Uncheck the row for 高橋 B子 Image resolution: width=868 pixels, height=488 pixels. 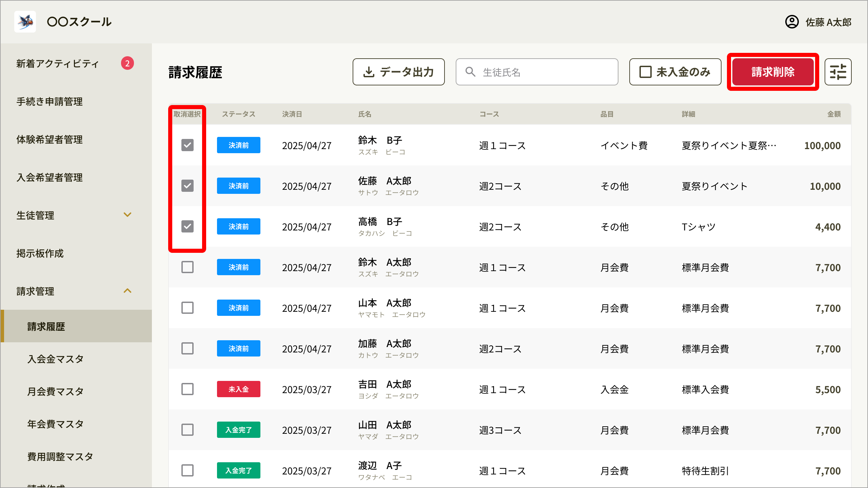[188, 226]
